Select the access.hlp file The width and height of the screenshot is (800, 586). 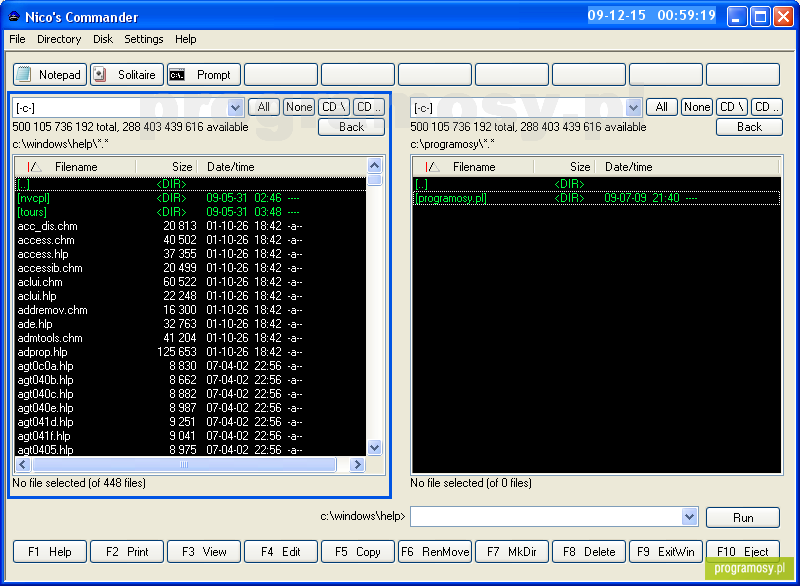(191, 254)
